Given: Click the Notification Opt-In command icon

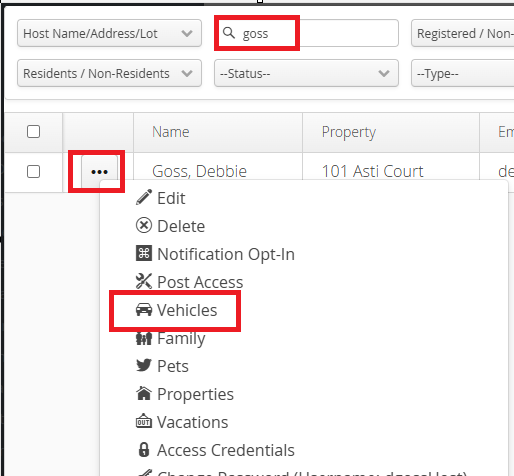Looking at the screenshot, I should (x=144, y=254).
